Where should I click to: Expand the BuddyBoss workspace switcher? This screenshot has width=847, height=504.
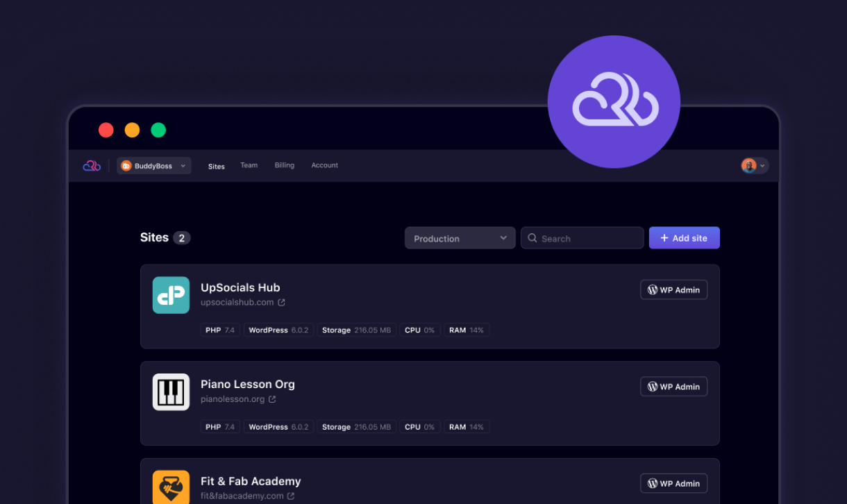click(x=153, y=166)
